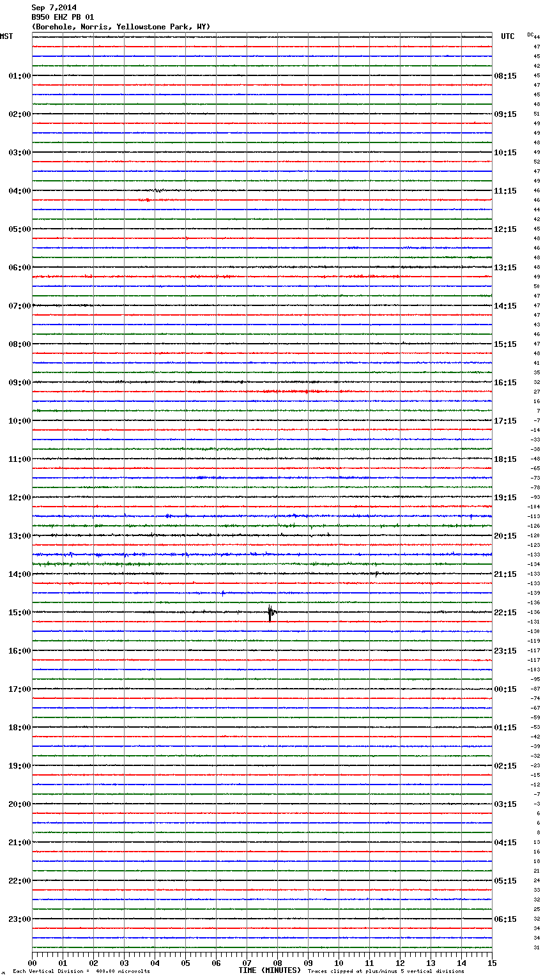The width and height of the screenshot is (543, 980).
Task: Click the '08:15' UTC time label
Action: (505, 76)
